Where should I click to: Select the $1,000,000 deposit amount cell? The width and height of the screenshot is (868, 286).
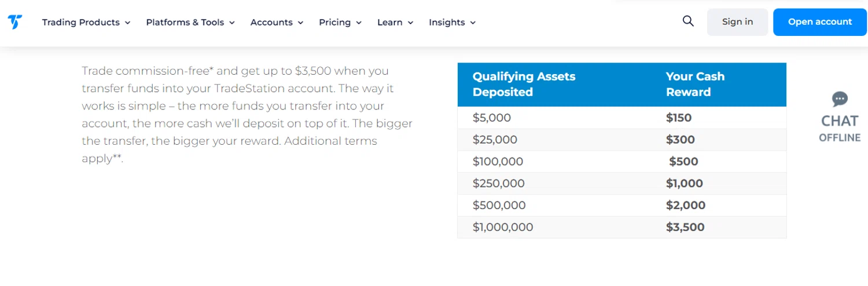point(503,228)
